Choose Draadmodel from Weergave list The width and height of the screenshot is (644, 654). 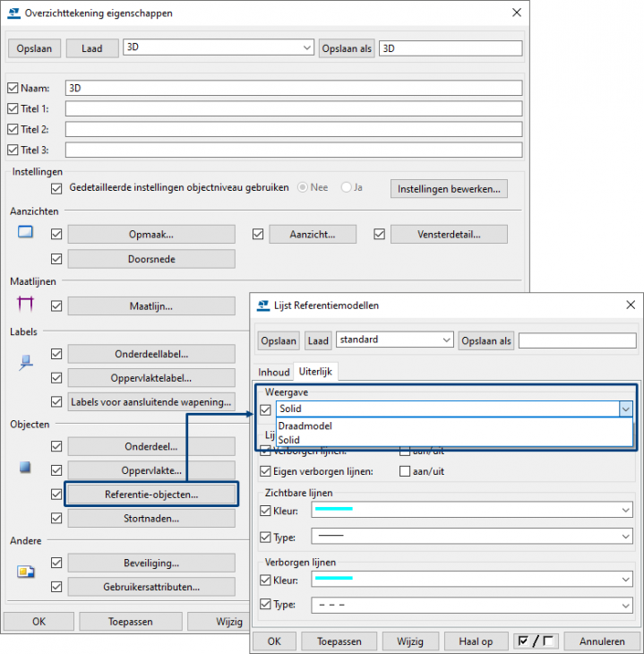[x=455, y=426]
